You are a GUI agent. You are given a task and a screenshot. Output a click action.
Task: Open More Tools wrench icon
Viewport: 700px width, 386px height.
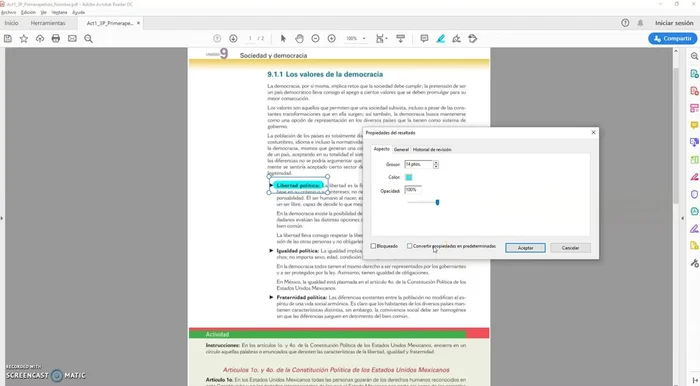point(694,263)
